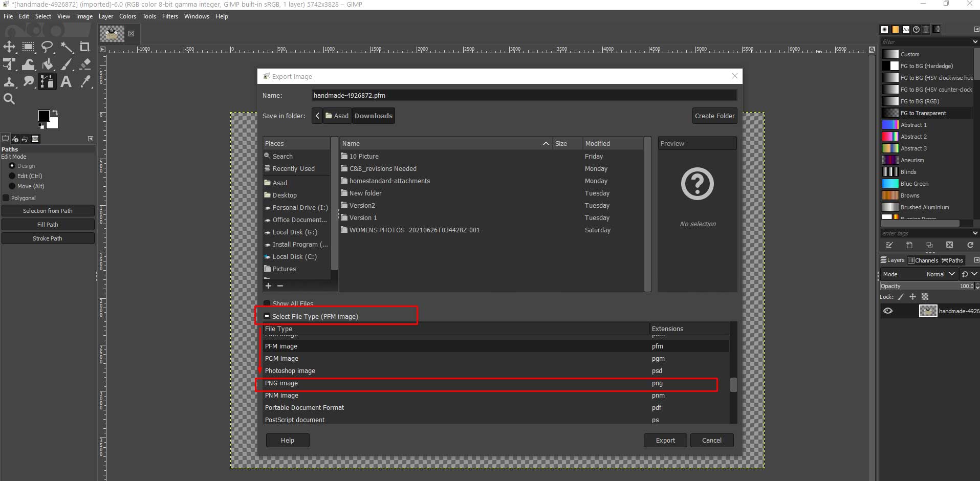Refresh the gradients list
The width and height of the screenshot is (980, 481).
[x=970, y=245]
